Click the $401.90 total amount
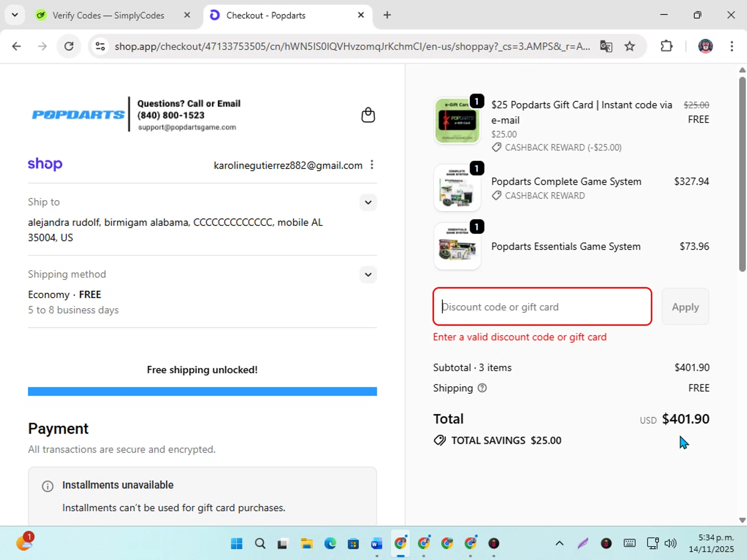 (686, 419)
